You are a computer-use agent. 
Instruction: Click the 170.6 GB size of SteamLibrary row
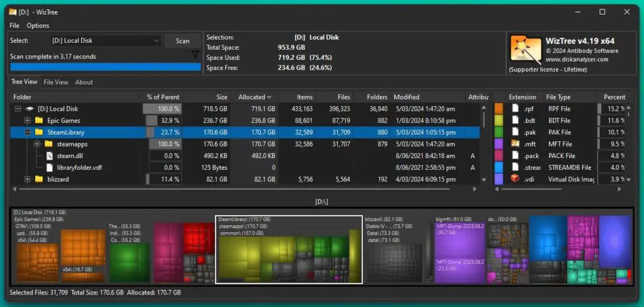point(215,132)
